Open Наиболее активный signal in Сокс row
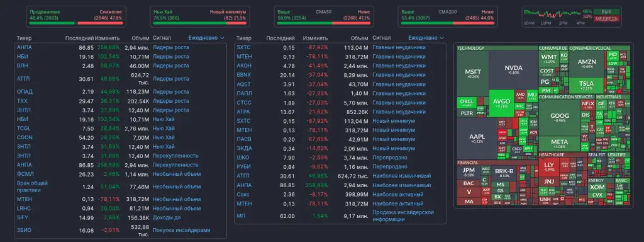This screenshot has width=644, height=242. pyautogui.click(x=397, y=194)
